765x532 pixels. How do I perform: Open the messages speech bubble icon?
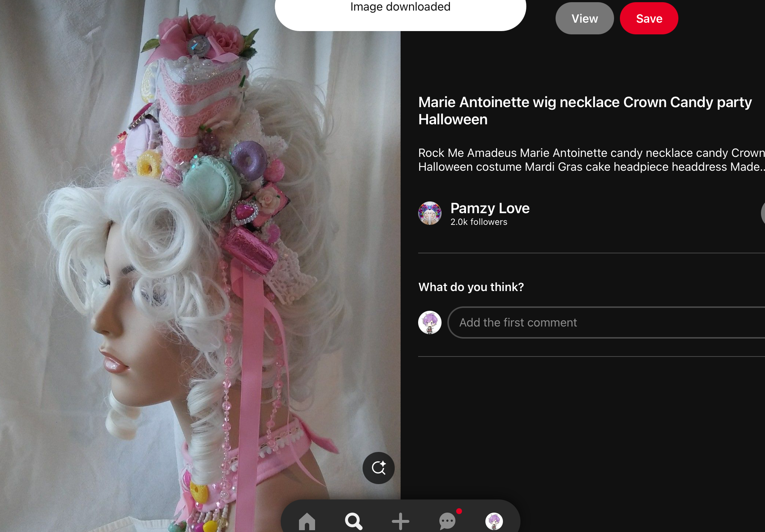pos(447,521)
